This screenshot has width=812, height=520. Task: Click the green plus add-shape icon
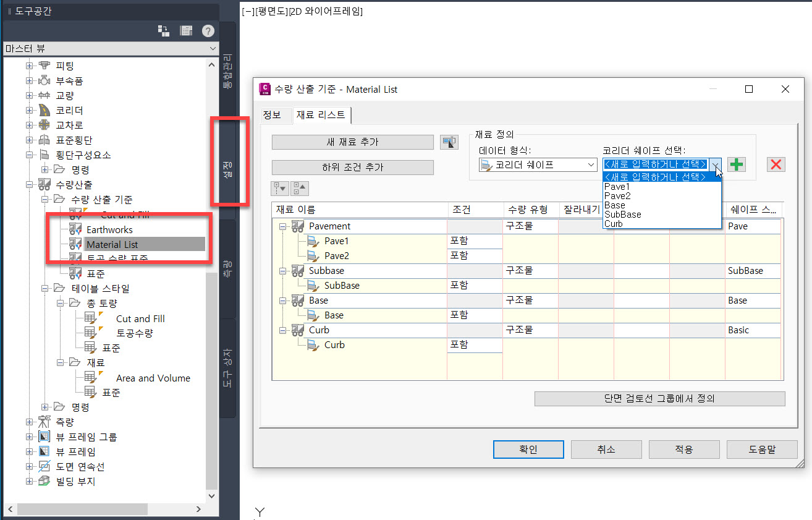click(x=736, y=164)
